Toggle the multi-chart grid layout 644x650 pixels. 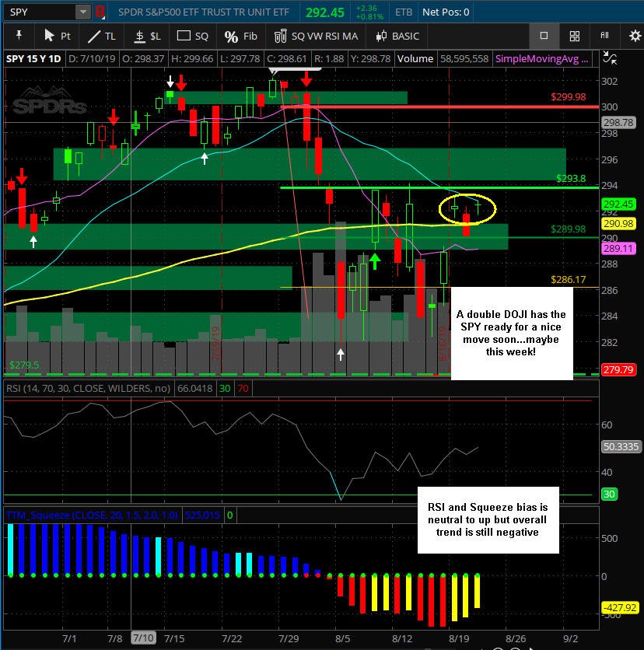tap(574, 36)
